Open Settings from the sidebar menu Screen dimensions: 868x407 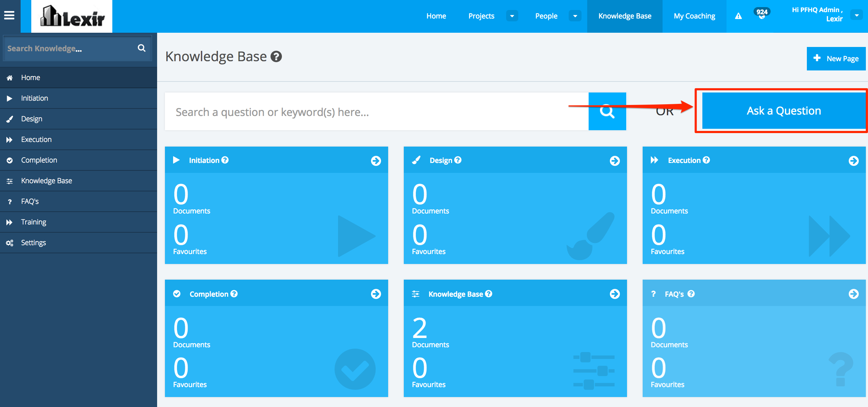tap(33, 243)
